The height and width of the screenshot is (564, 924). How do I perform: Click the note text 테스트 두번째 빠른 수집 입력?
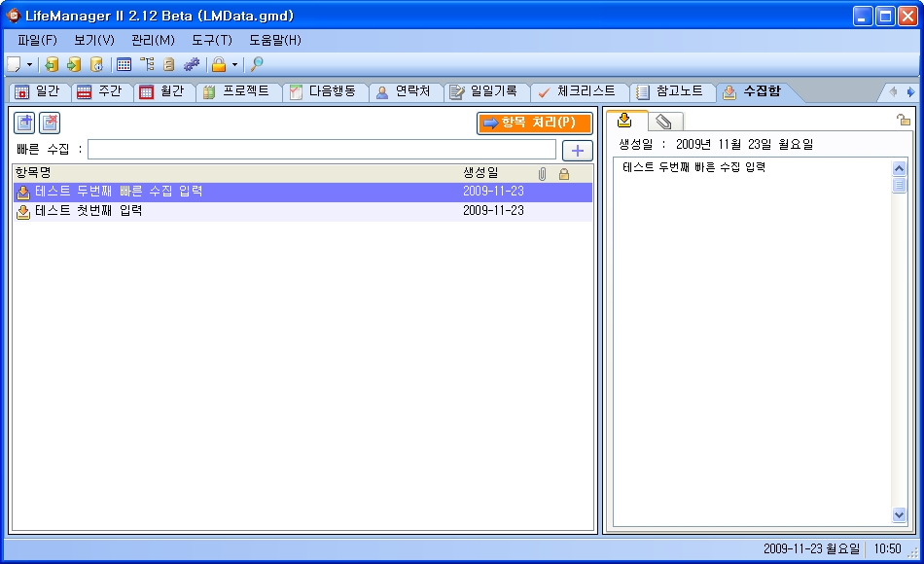click(693, 167)
